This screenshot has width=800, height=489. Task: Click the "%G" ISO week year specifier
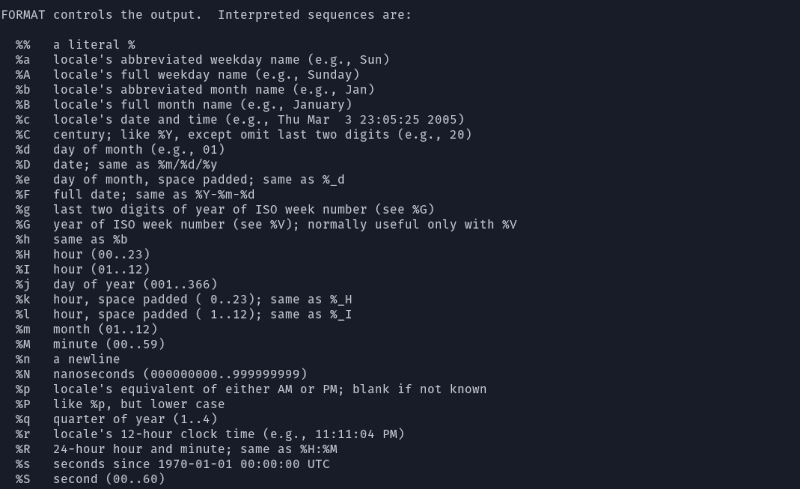[23, 225]
